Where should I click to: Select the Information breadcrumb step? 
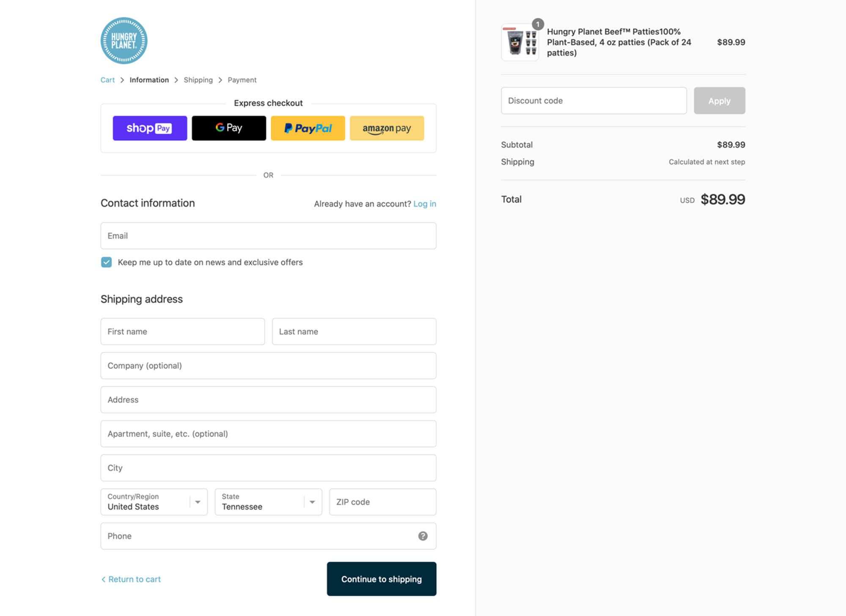[x=149, y=80]
